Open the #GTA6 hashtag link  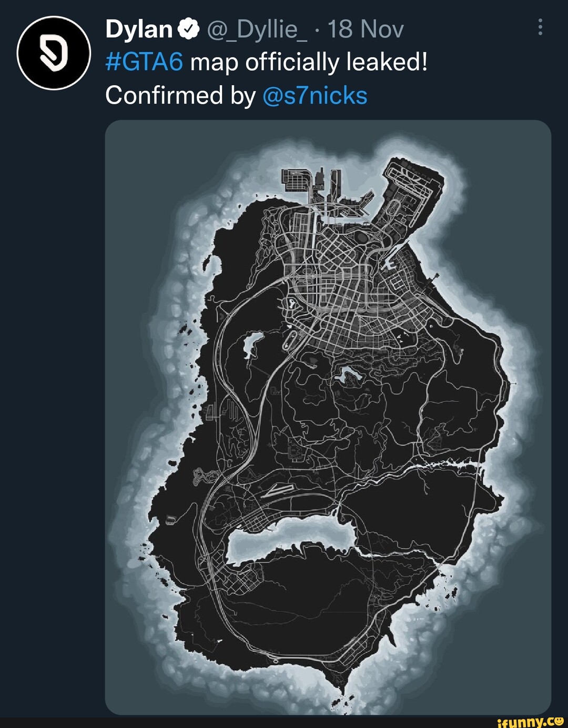click(145, 62)
